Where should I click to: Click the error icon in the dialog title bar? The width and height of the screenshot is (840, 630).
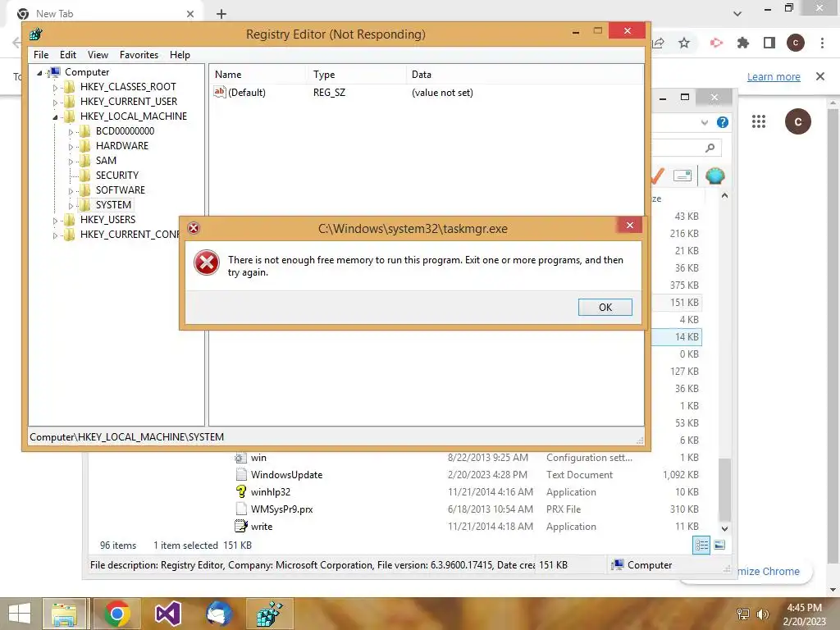click(x=194, y=228)
